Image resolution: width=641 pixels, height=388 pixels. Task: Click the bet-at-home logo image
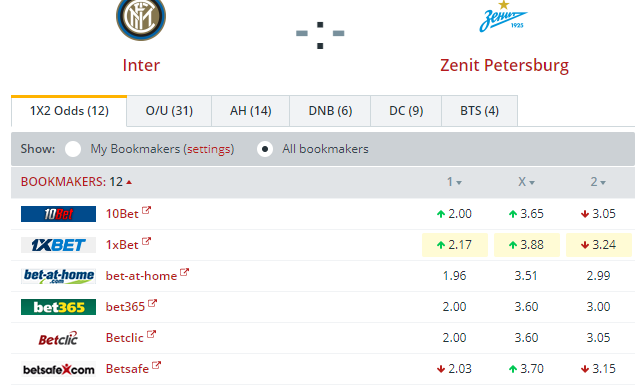tap(58, 276)
